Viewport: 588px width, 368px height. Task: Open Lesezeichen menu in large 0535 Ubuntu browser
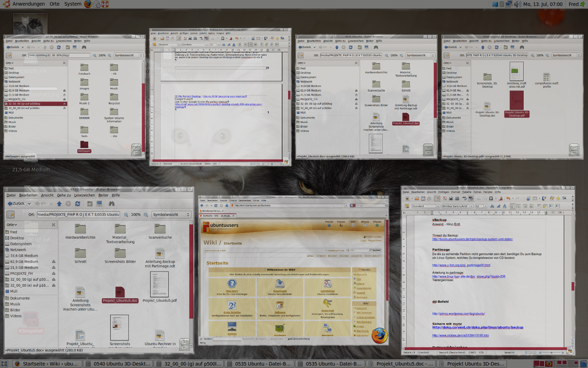[84, 195]
